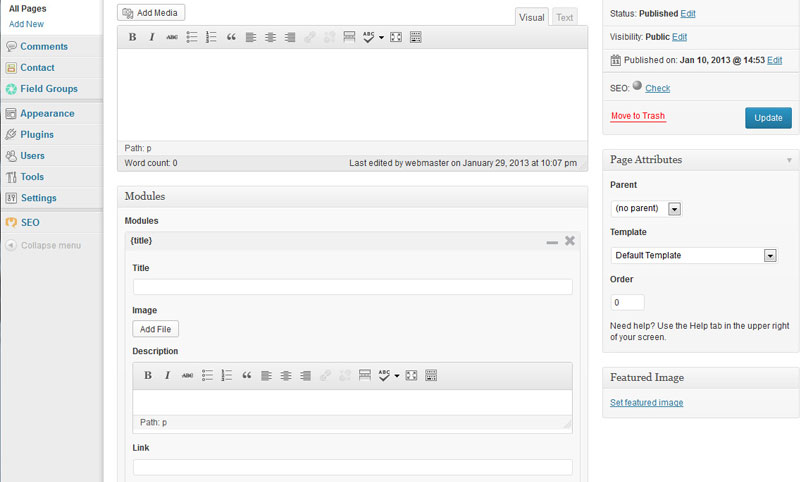This screenshot has height=482, width=800.
Task: Remove the {title} module row
Action: coord(570,241)
